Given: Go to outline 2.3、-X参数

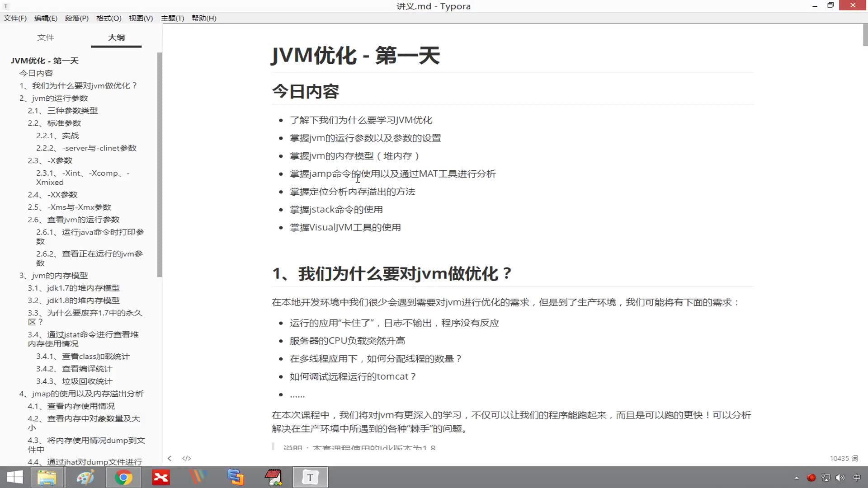Looking at the screenshot, I should (50, 161).
